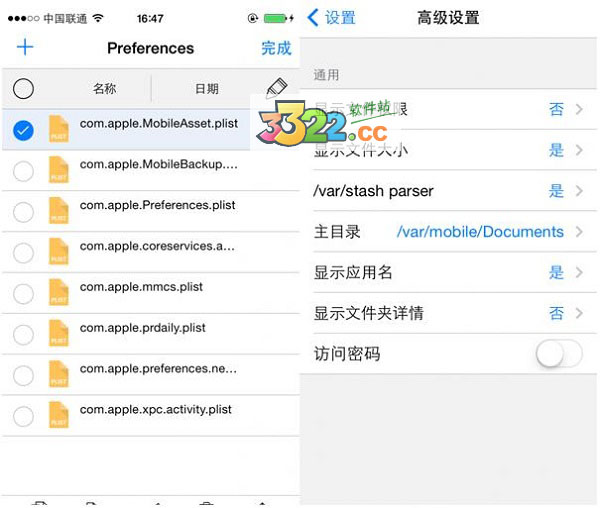The width and height of the screenshot is (600, 508).
Task: Change 显示文件夹详情 value 否
Action: point(556,313)
